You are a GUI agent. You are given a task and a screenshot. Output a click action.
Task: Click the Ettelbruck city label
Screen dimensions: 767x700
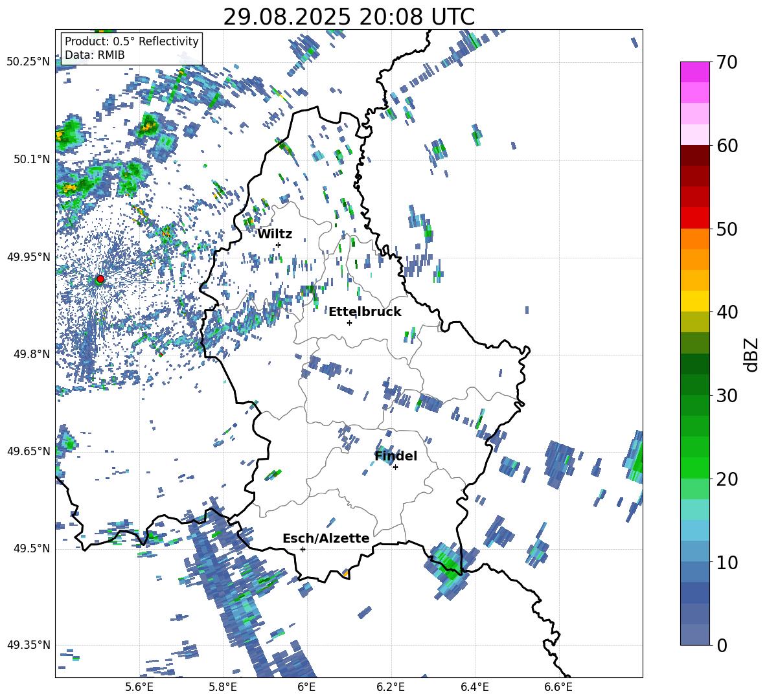point(365,312)
